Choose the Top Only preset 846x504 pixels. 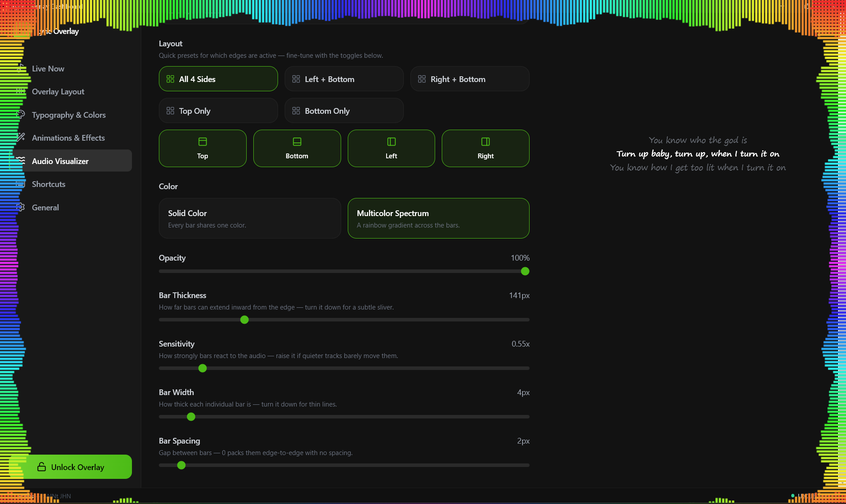pyautogui.click(x=218, y=111)
